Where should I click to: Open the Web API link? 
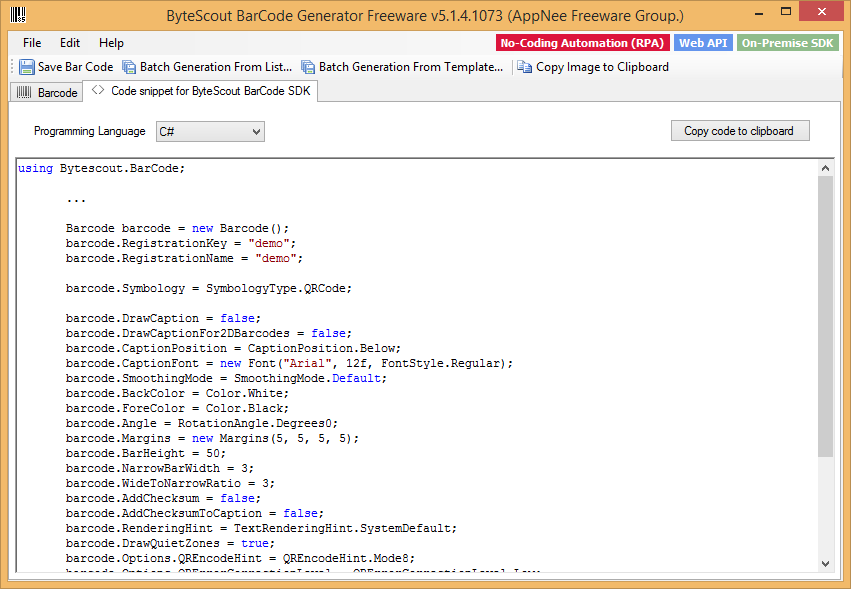point(703,43)
